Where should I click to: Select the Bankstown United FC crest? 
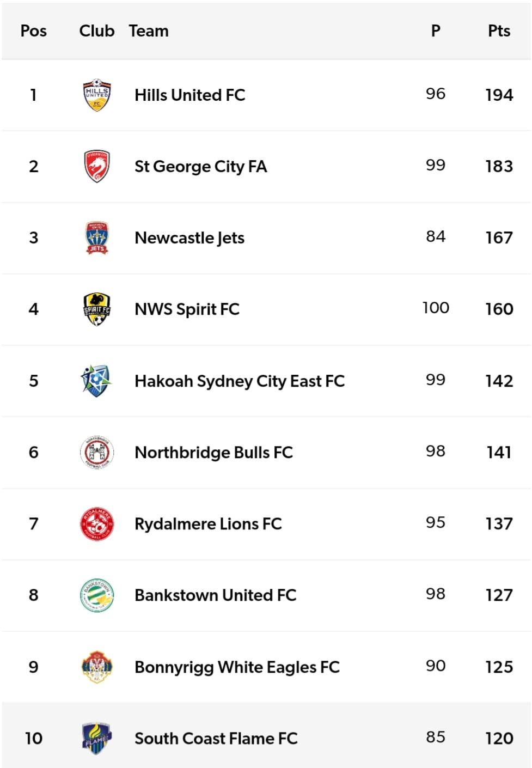pyautogui.click(x=96, y=595)
